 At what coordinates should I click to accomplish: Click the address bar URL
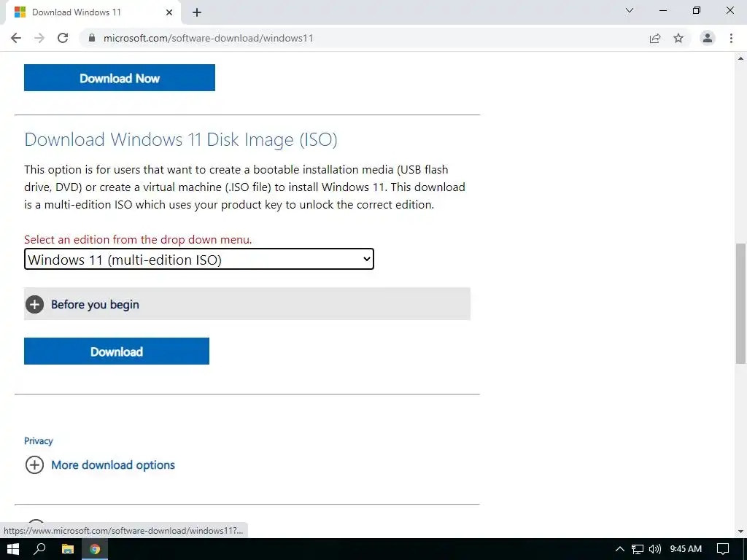click(x=208, y=38)
